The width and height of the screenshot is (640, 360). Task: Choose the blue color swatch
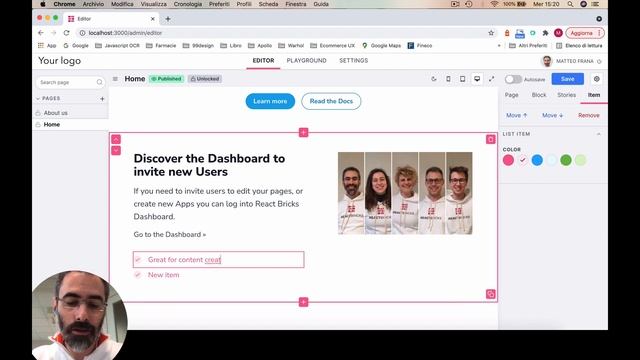point(537,160)
